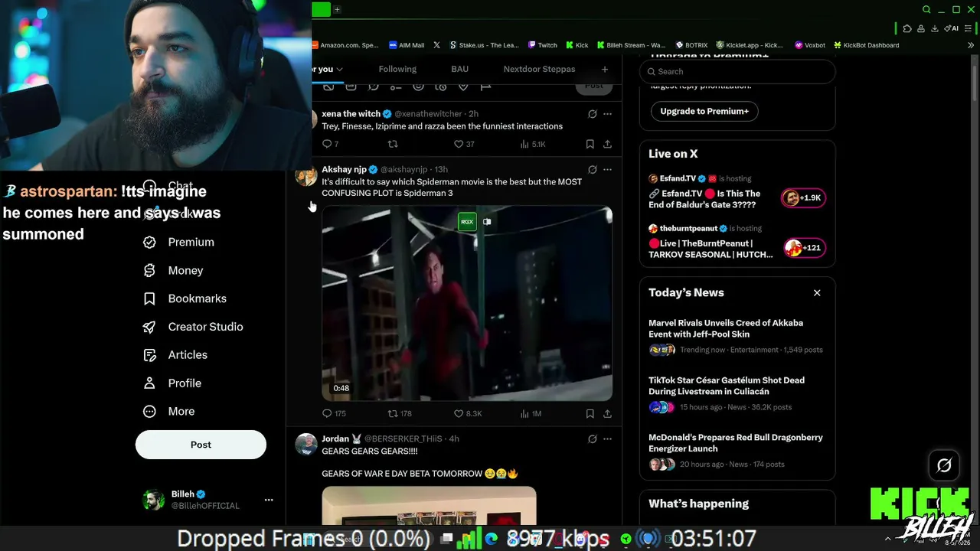Open a new browser tab

(337, 10)
